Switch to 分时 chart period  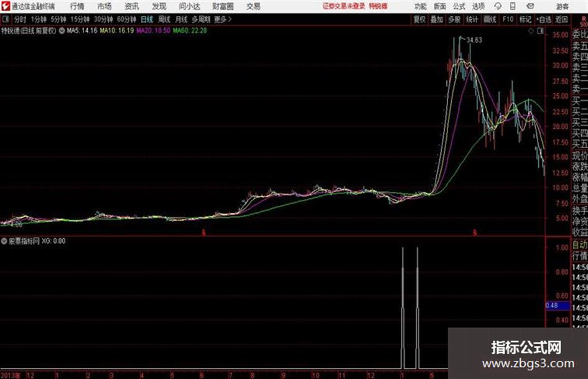pos(21,19)
